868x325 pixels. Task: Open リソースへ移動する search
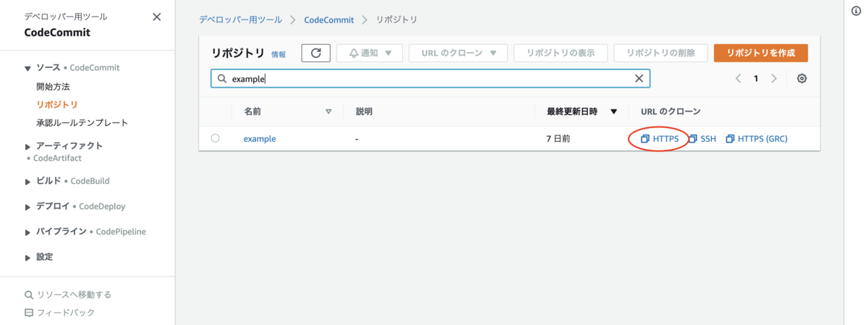tap(68, 295)
